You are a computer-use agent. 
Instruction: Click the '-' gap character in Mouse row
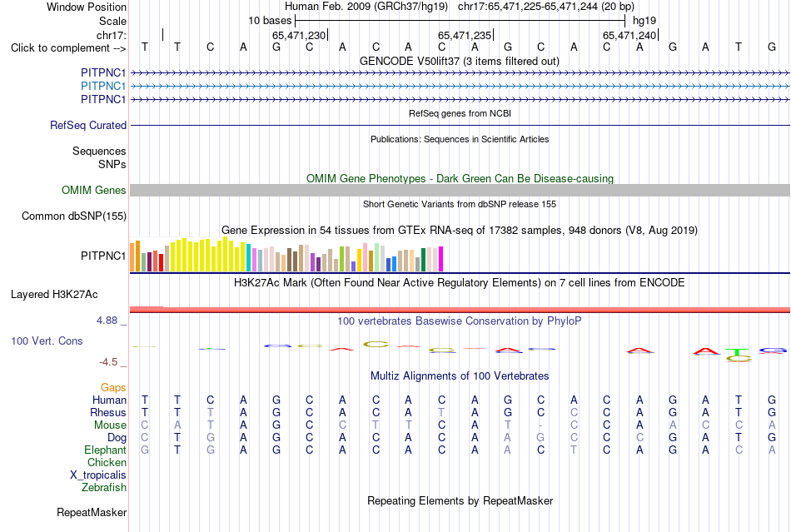click(x=540, y=425)
